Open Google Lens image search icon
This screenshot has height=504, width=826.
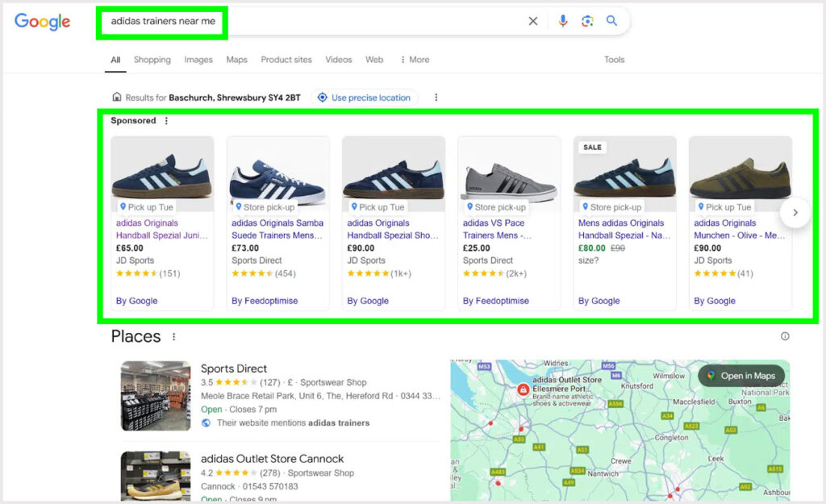coord(587,21)
